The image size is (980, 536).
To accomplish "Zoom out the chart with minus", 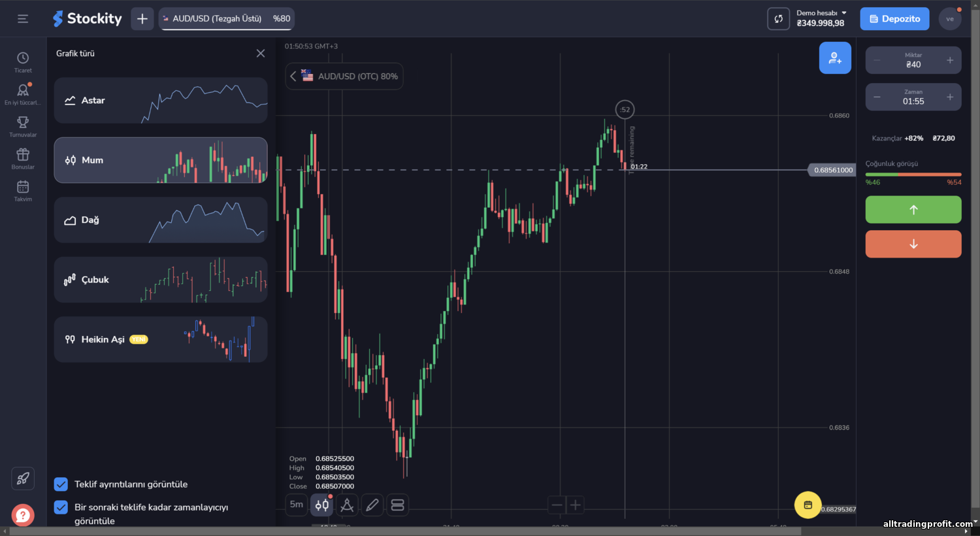I will [557, 505].
